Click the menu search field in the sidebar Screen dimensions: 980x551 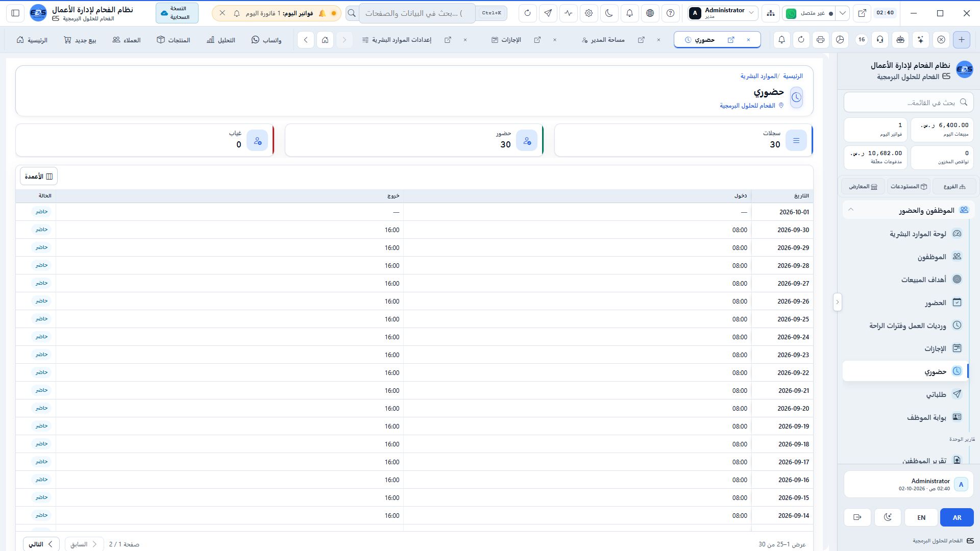coord(909,103)
